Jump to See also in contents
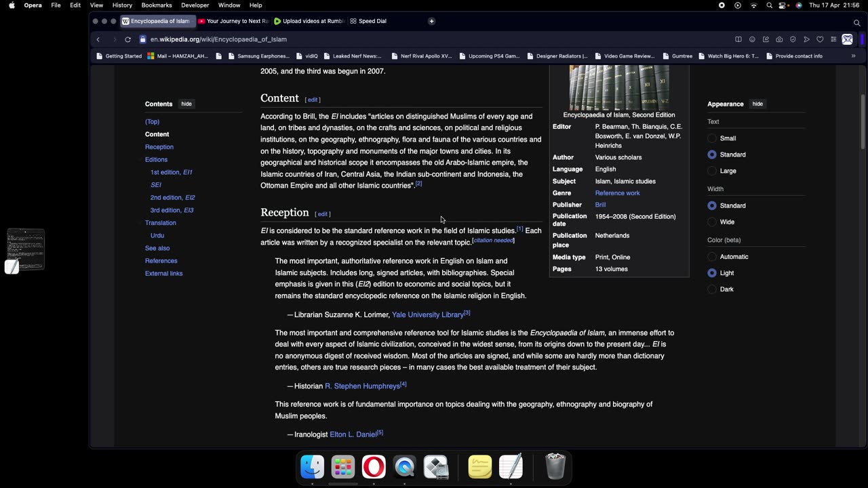Image resolution: width=868 pixels, height=488 pixels. coord(157,248)
